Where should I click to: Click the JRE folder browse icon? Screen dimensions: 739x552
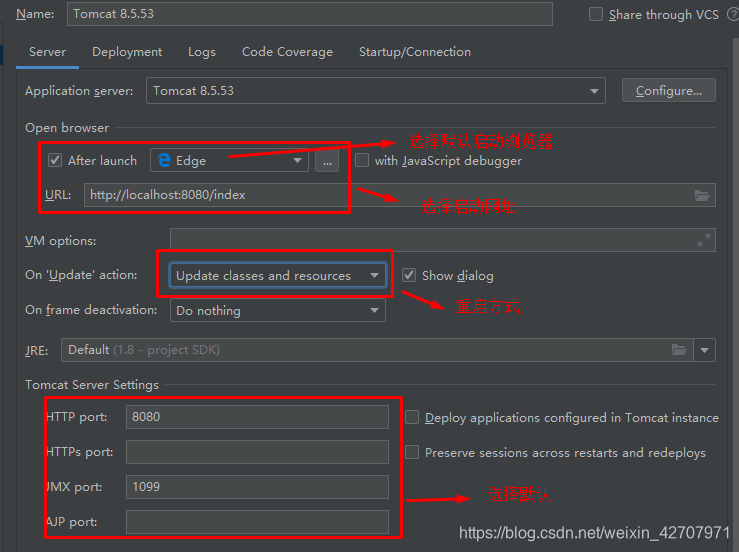pos(679,350)
